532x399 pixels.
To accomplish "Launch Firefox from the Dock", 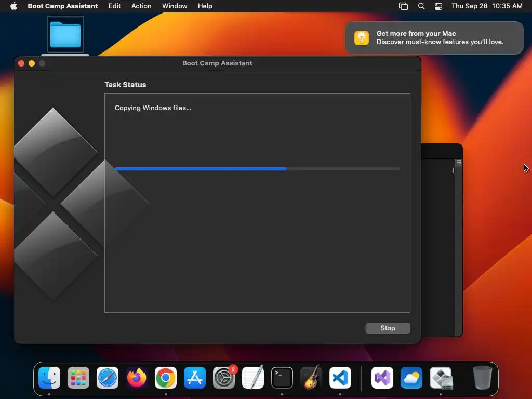I will 137,378.
